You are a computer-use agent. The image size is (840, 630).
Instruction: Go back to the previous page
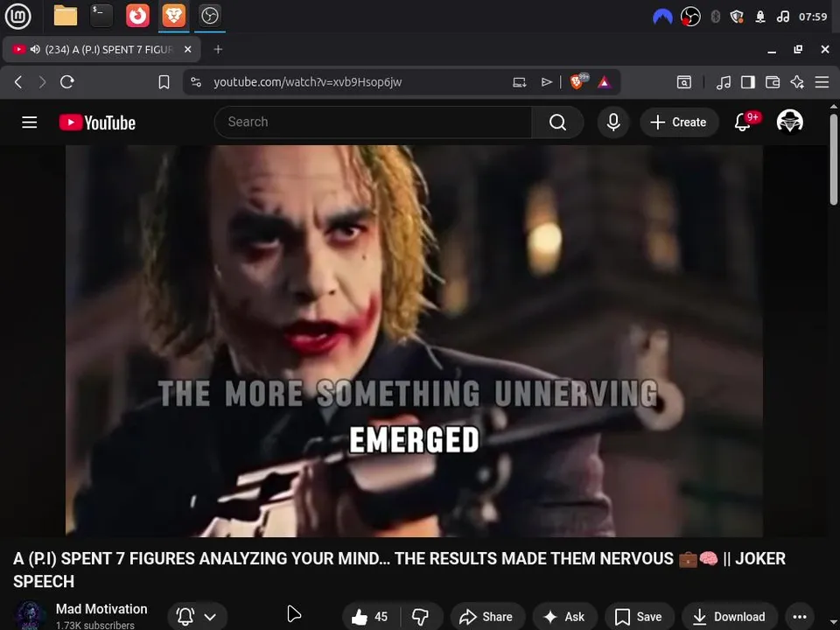[x=18, y=82]
